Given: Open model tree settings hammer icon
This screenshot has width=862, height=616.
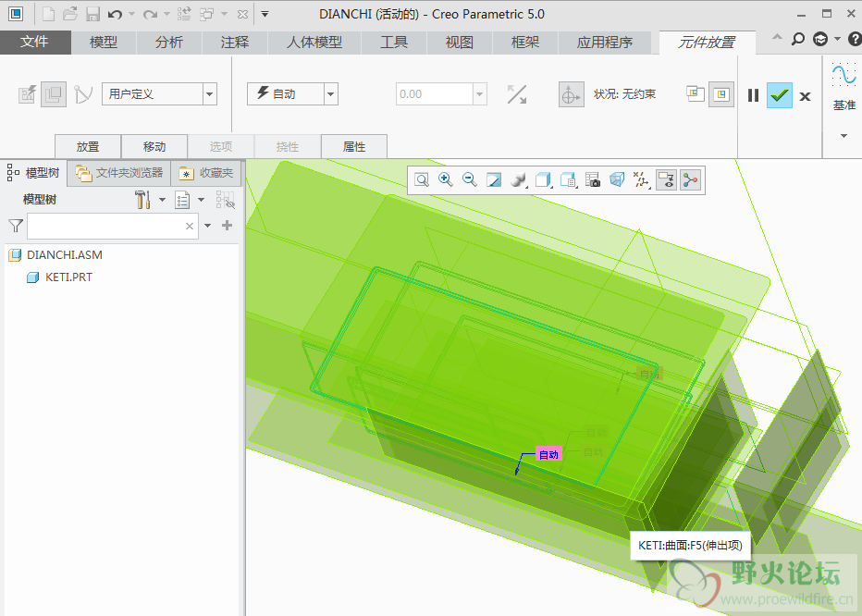Looking at the screenshot, I should pyautogui.click(x=143, y=199).
